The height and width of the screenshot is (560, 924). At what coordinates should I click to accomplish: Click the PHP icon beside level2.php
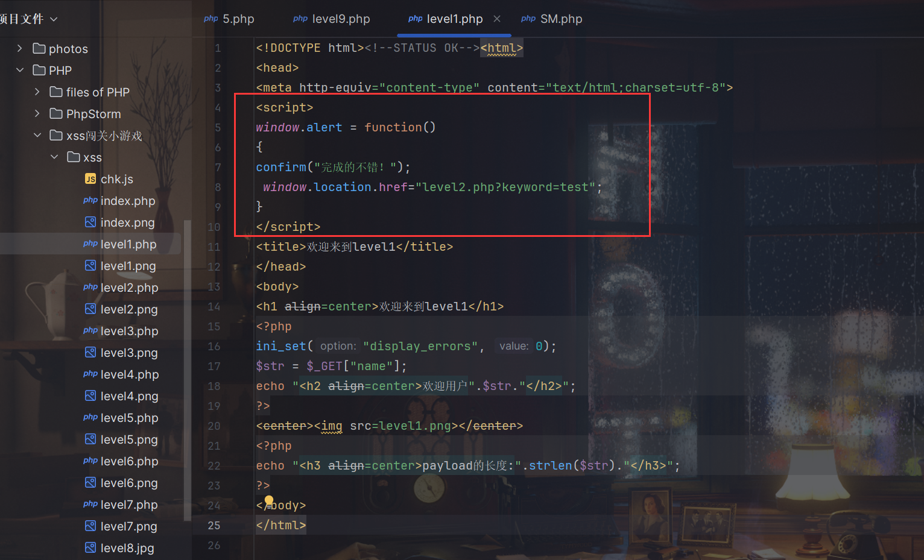90,288
